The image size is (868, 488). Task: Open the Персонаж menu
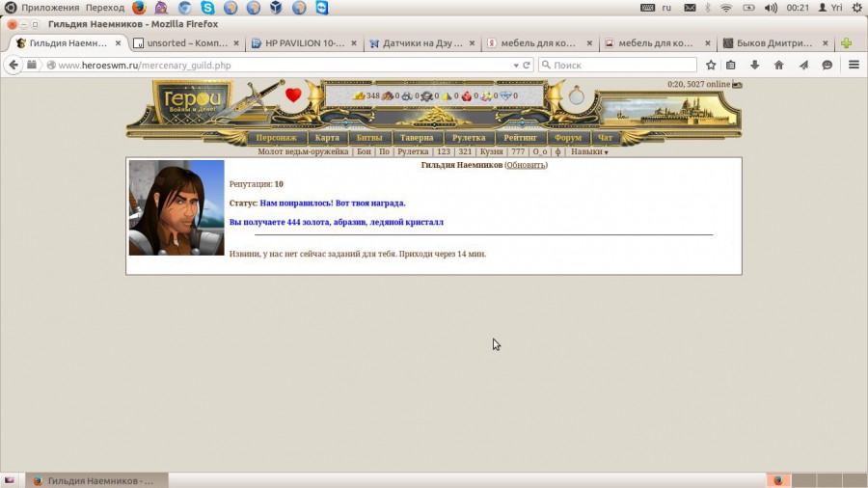pos(277,138)
